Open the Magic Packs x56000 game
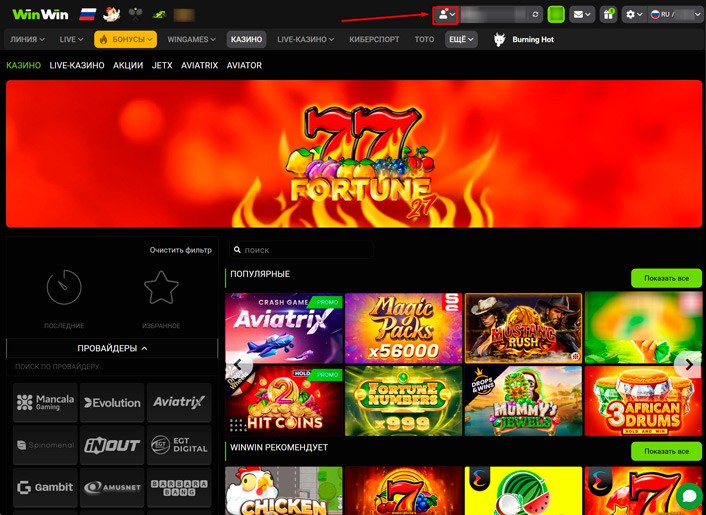 [x=403, y=328]
